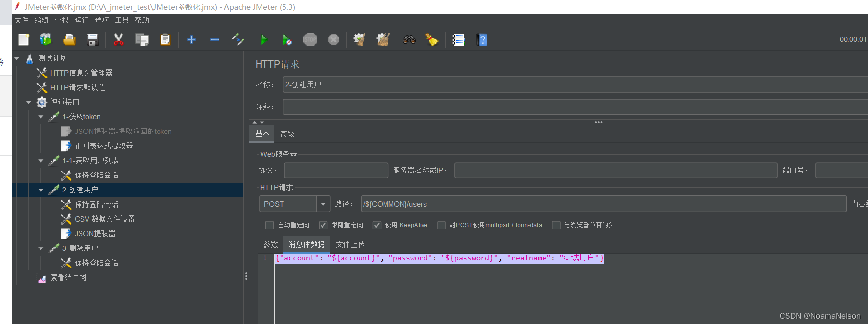Toggle 跟随重定向 checkbox

323,225
